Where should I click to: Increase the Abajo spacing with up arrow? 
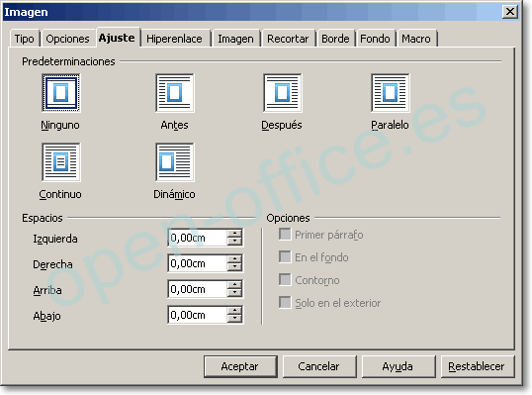(234, 311)
